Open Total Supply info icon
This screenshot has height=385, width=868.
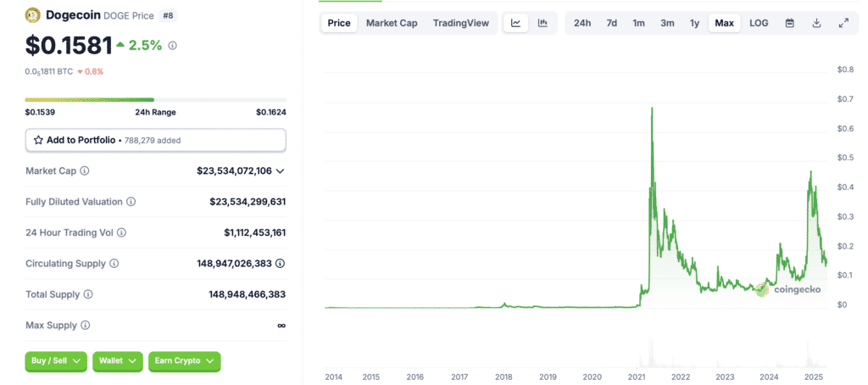tap(88, 294)
